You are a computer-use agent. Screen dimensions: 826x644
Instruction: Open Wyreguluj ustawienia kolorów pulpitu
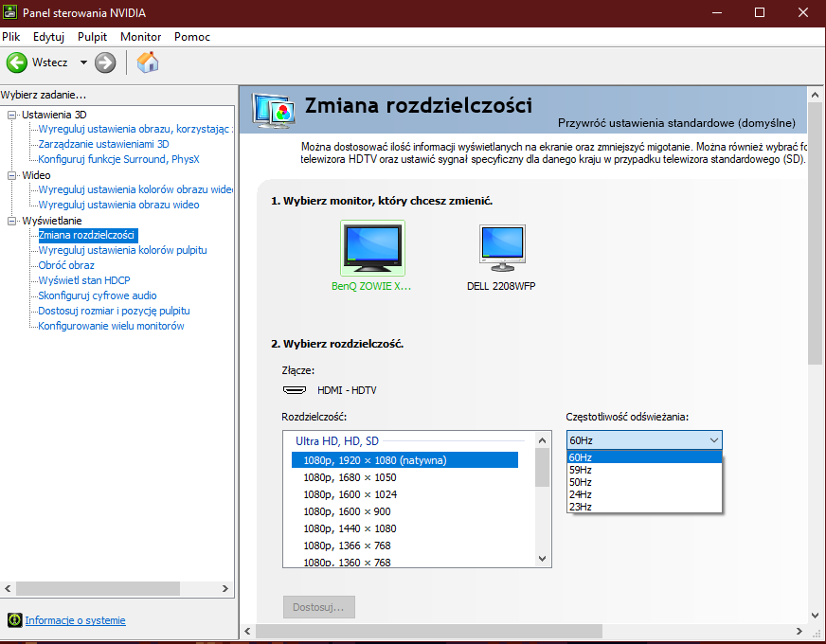[123, 251]
